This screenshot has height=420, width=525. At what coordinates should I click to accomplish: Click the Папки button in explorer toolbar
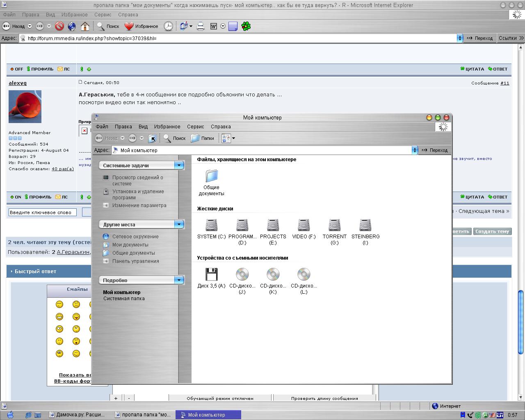pos(203,138)
